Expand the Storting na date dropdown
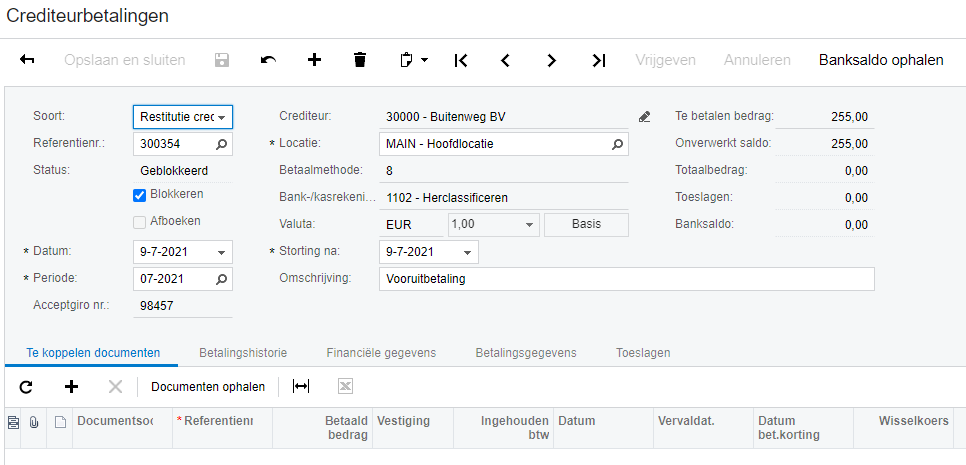 coord(467,252)
